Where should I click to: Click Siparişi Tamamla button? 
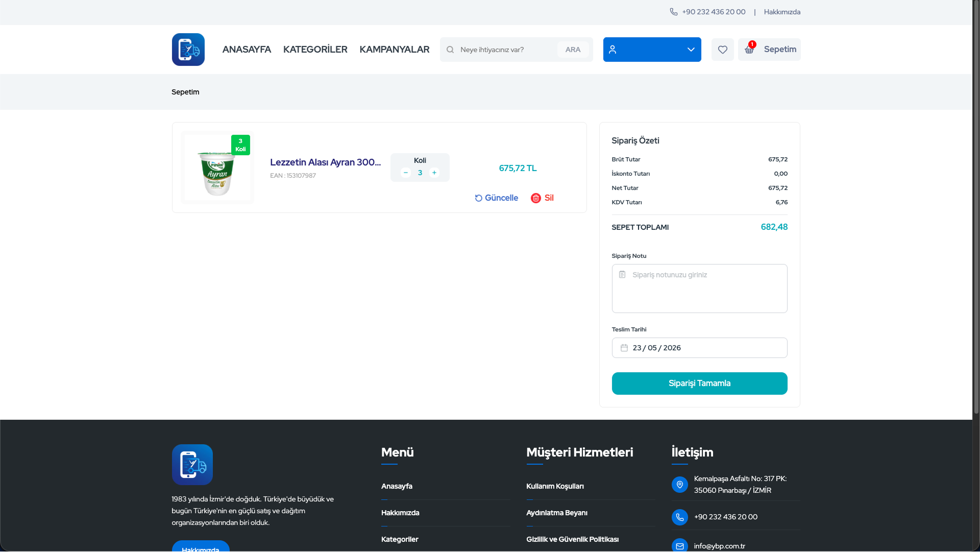[x=699, y=383]
